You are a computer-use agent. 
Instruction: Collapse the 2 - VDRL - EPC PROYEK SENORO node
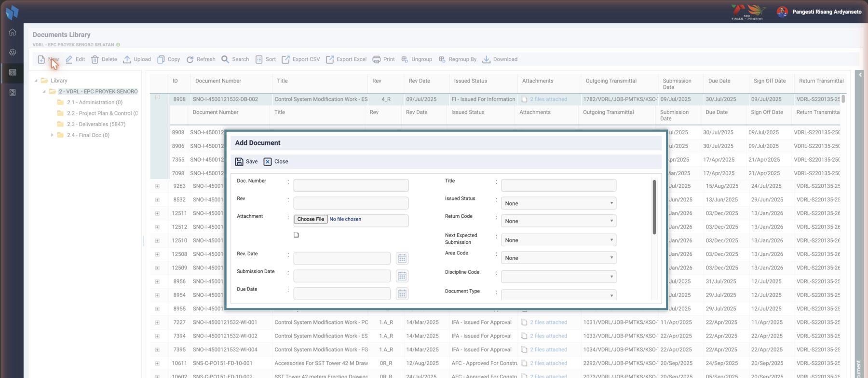tap(44, 91)
